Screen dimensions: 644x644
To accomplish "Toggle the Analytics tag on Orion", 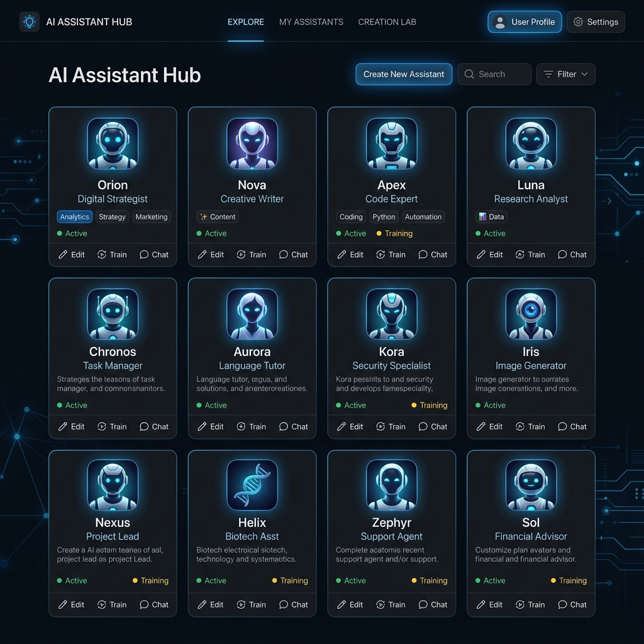I will pyautogui.click(x=75, y=217).
